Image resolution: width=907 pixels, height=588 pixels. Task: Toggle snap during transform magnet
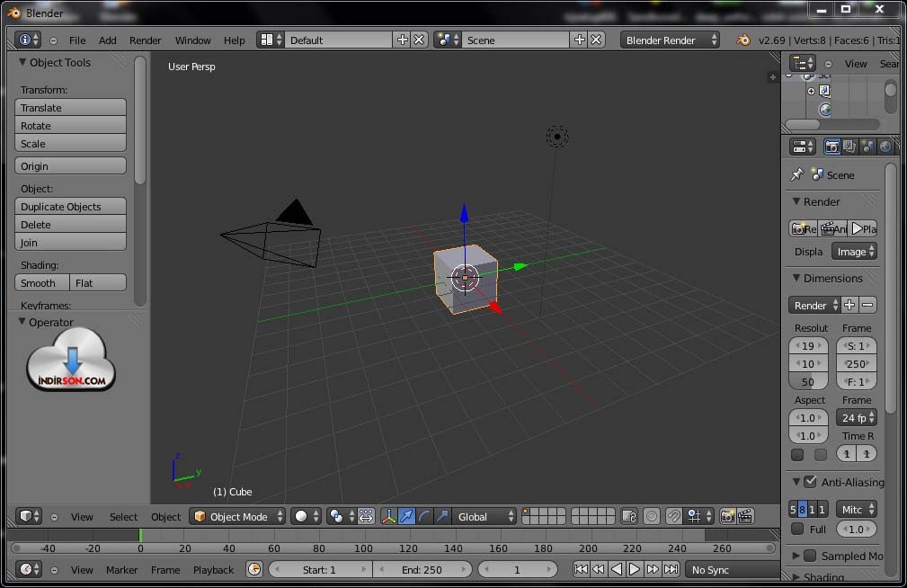674,516
